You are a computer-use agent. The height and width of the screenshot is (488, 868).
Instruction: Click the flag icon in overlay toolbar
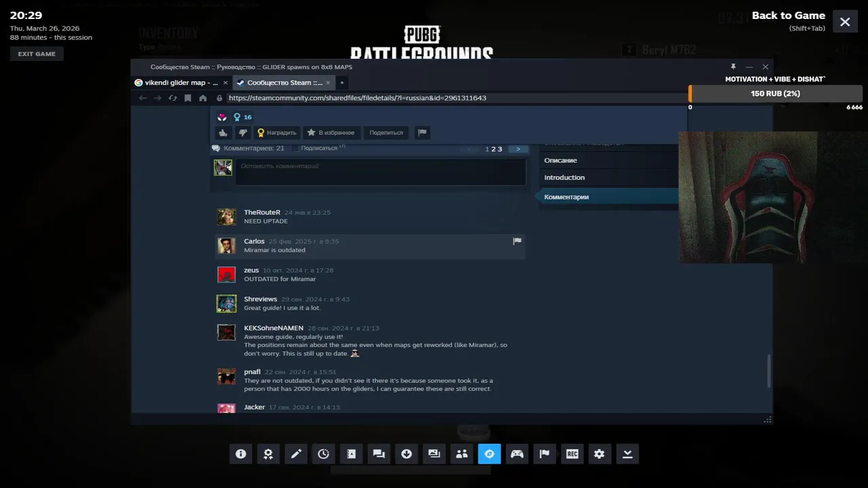pyautogui.click(x=545, y=454)
